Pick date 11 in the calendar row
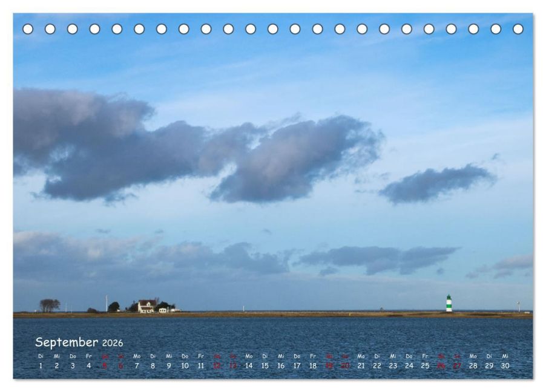The width and height of the screenshot is (546, 392). pos(201,365)
